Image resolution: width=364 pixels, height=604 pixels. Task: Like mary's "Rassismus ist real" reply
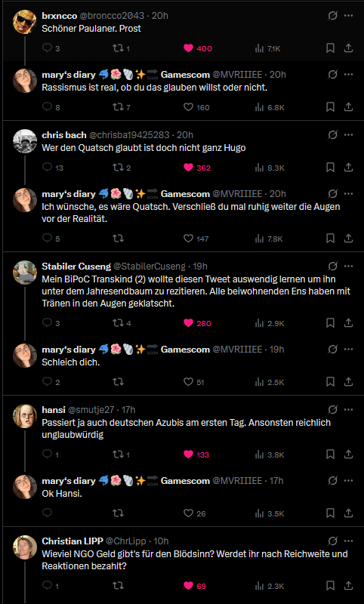(x=196, y=107)
